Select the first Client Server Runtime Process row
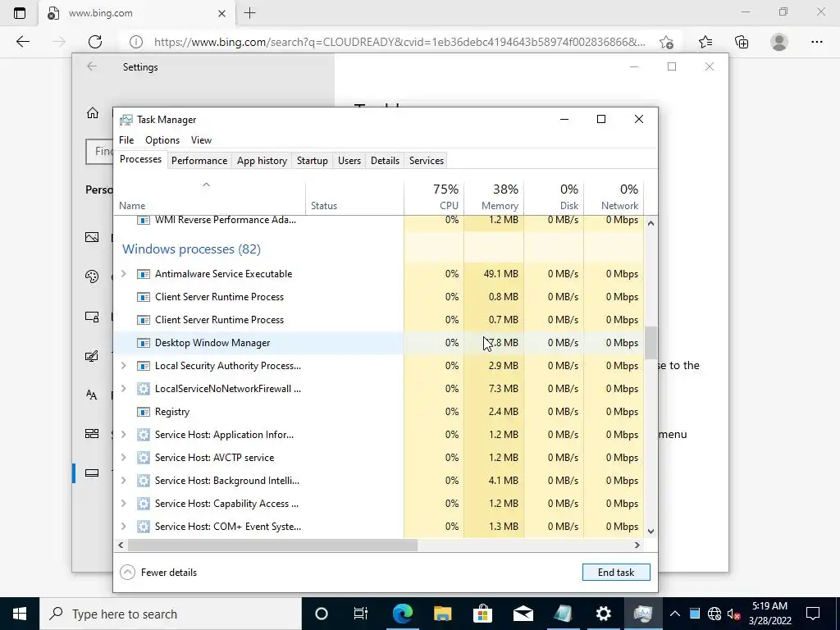The height and width of the screenshot is (630, 840). (379, 297)
